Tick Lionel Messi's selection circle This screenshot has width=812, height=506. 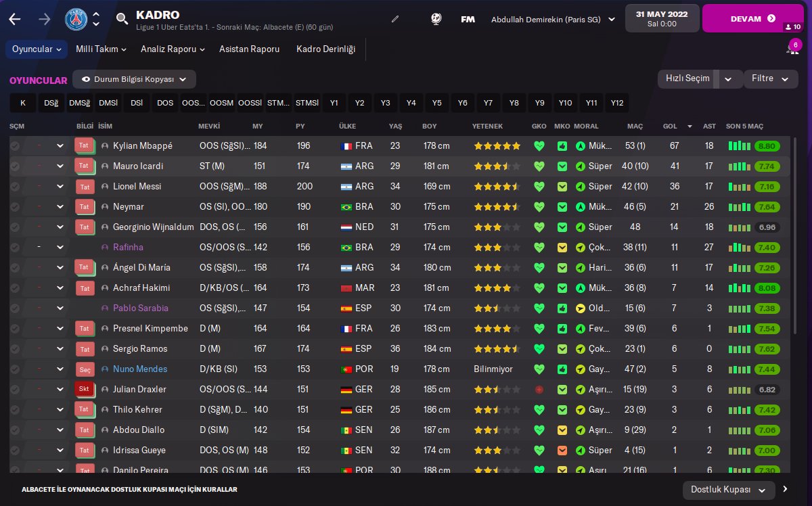[15, 187]
